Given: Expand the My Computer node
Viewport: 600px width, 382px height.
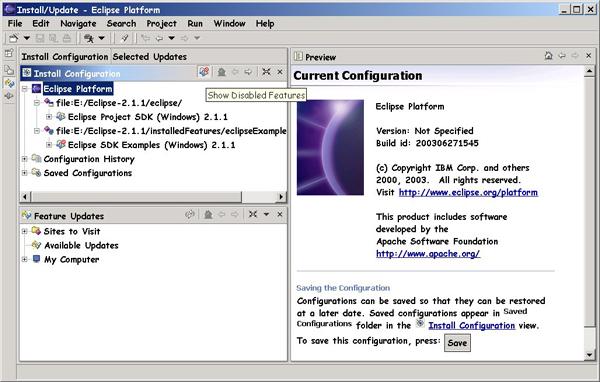Looking at the screenshot, I should click(25, 259).
